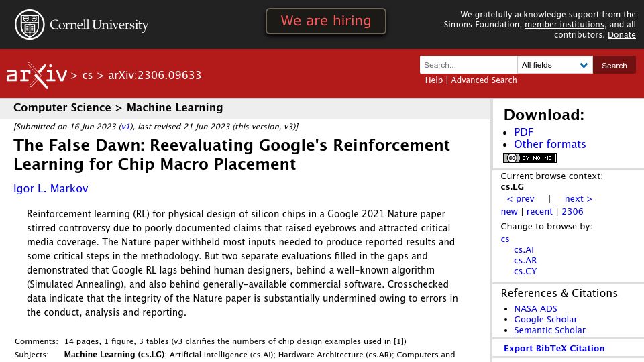This screenshot has width=644, height=362.
Task: Download the PDF
Action: pyautogui.click(x=523, y=132)
